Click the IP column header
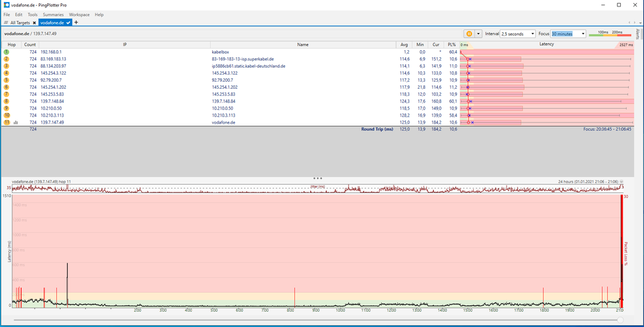644x327 pixels. pyautogui.click(x=124, y=44)
